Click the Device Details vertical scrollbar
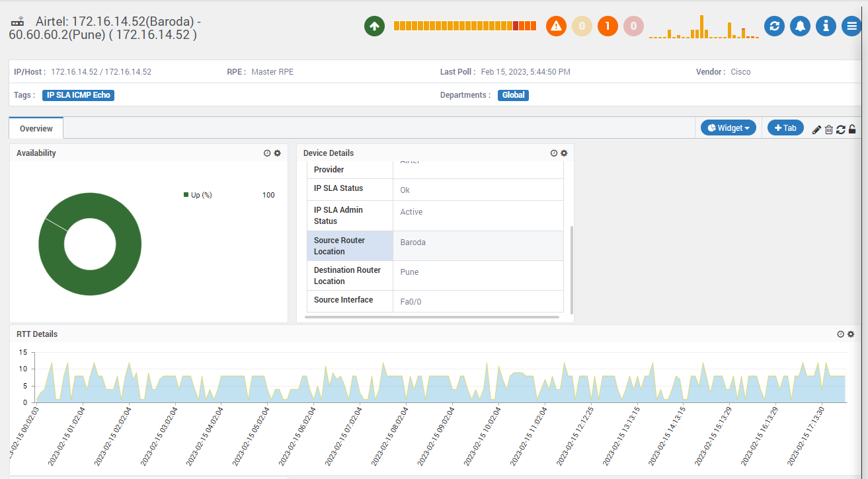 click(572, 270)
